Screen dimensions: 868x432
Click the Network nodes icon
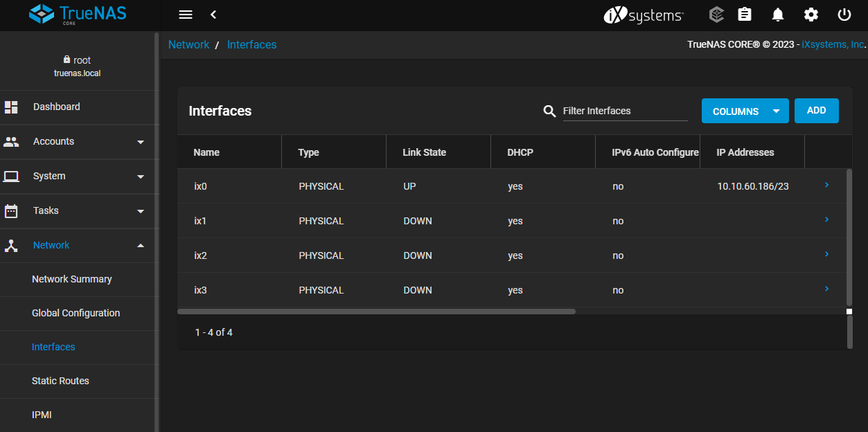pos(11,245)
